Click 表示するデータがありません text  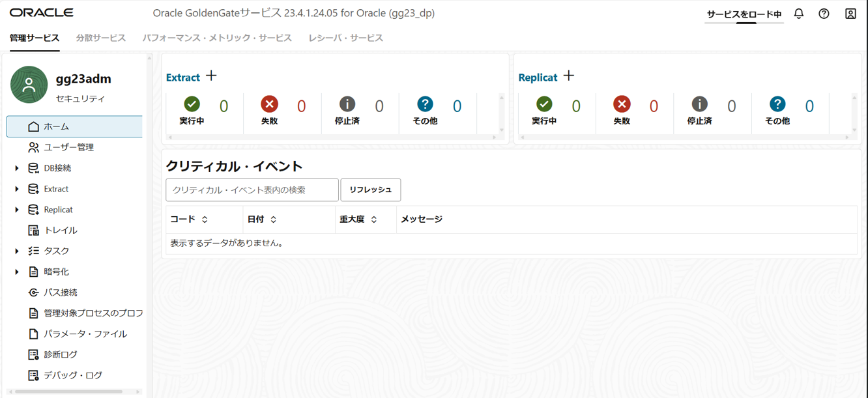(x=227, y=243)
